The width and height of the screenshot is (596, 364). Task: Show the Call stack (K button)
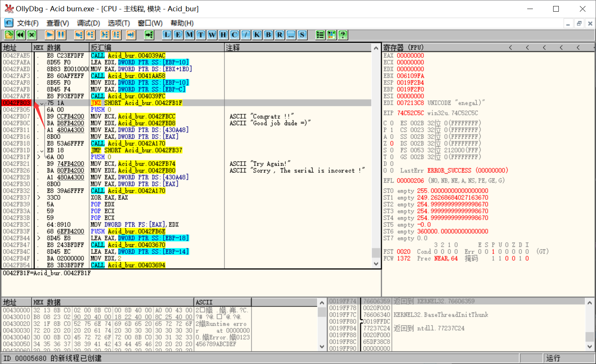pyautogui.click(x=257, y=35)
